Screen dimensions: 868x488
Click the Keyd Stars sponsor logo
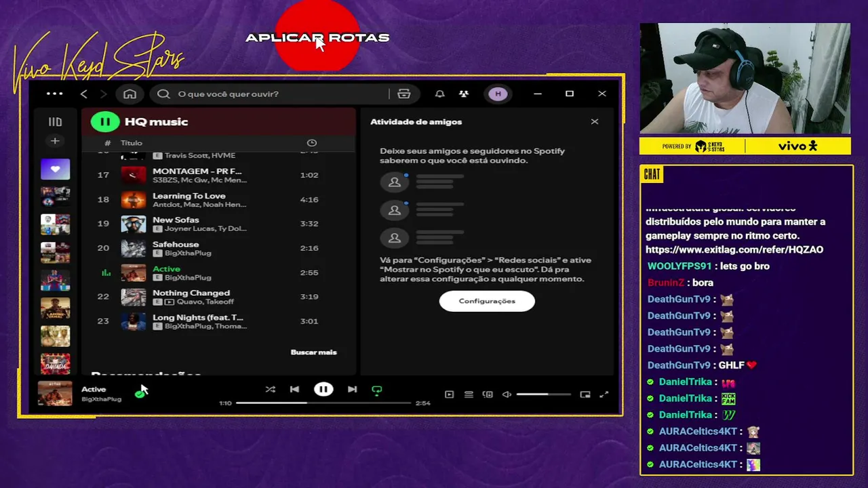[x=710, y=146]
